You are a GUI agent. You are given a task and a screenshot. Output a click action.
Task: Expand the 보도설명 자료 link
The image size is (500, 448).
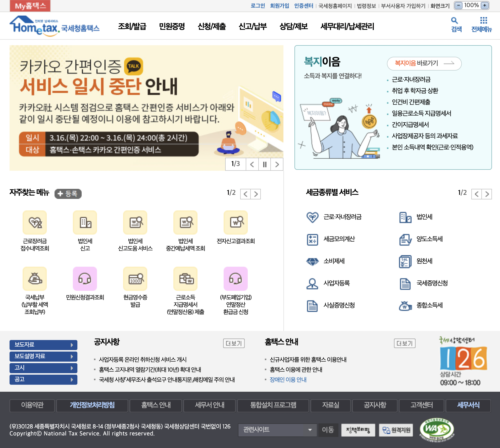pos(43,356)
